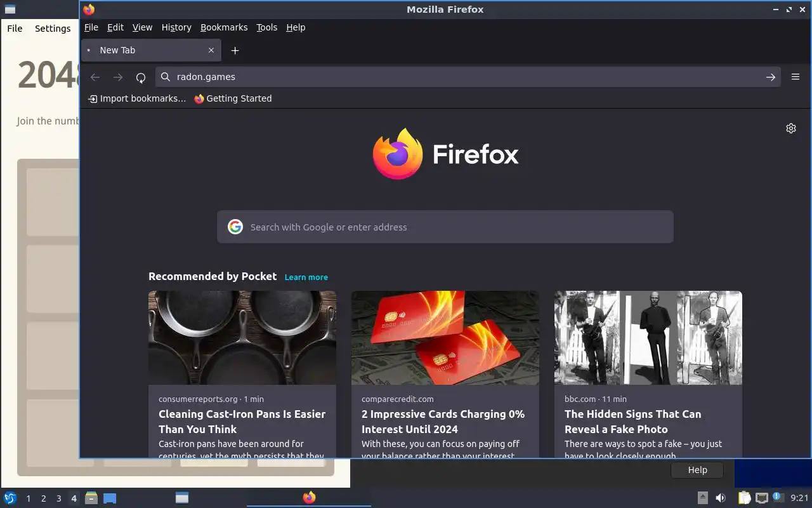Open the desktop start menu icon
812x508 pixels.
[10, 498]
